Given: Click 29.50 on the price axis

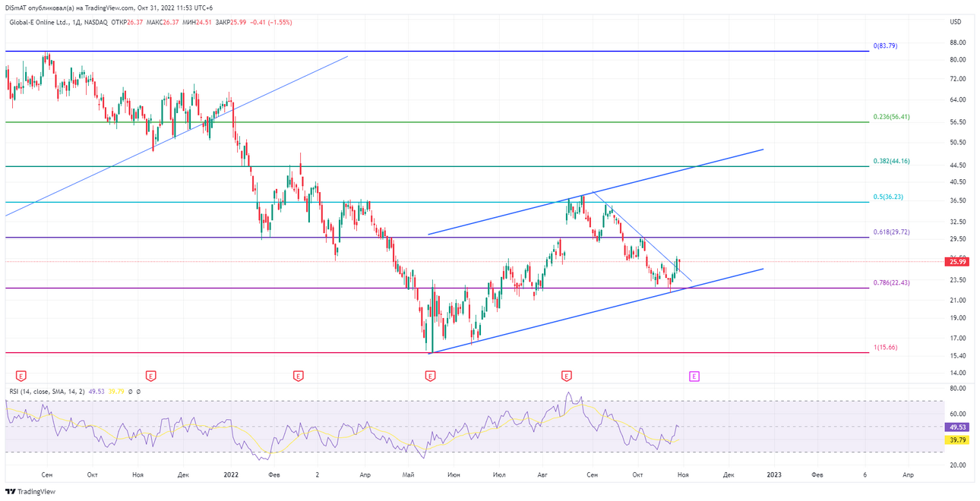Looking at the screenshot, I should 957,239.
